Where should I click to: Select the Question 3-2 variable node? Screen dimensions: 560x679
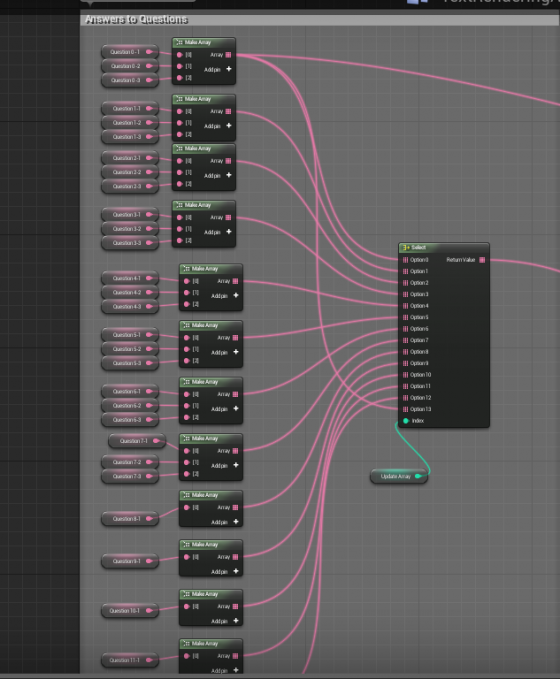[129, 229]
